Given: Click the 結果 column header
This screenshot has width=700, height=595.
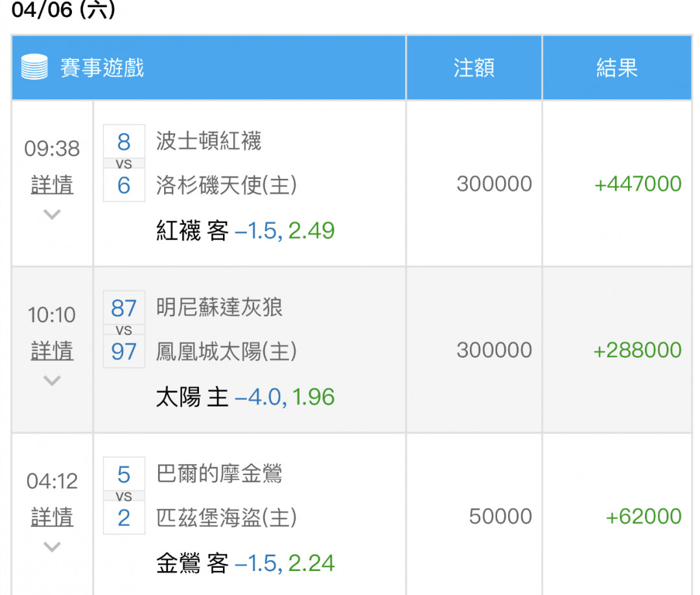Looking at the screenshot, I should [617, 67].
